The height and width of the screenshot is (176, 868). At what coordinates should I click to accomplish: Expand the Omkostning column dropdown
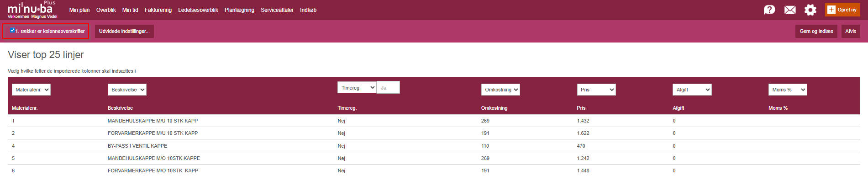point(500,90)
